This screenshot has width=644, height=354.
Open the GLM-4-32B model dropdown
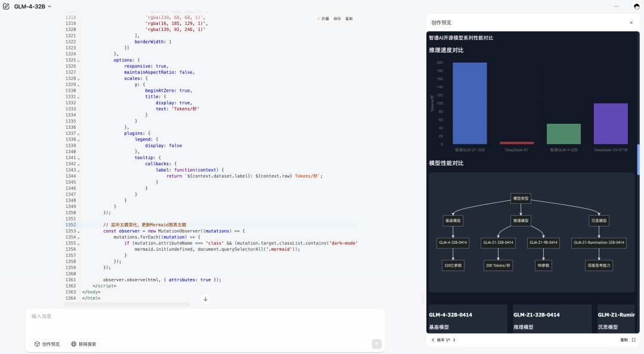32,7
